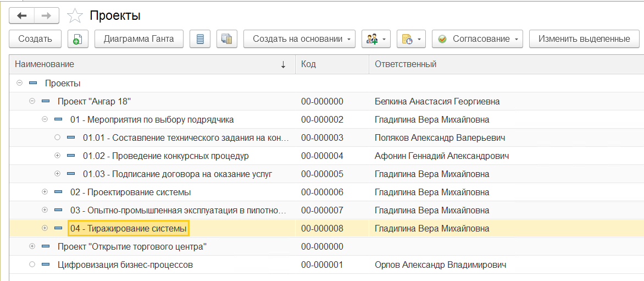Sort by the Наименование column header
This screenshot has width=644, height=281.
point(148,64)
